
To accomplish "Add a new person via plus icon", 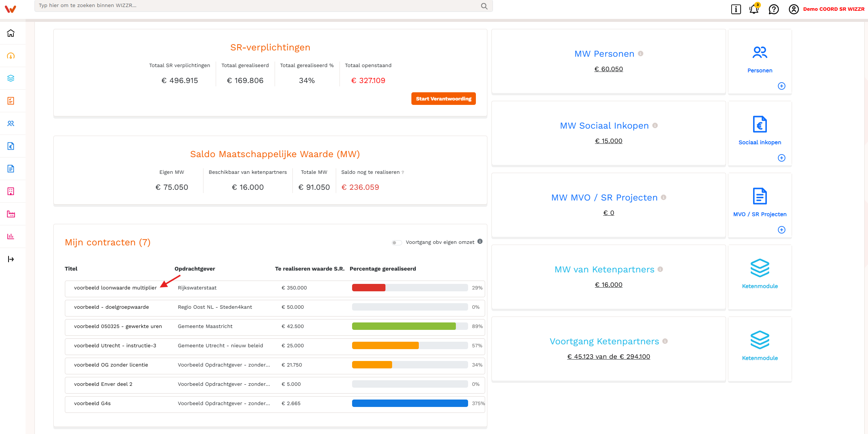I will [781, 86].
